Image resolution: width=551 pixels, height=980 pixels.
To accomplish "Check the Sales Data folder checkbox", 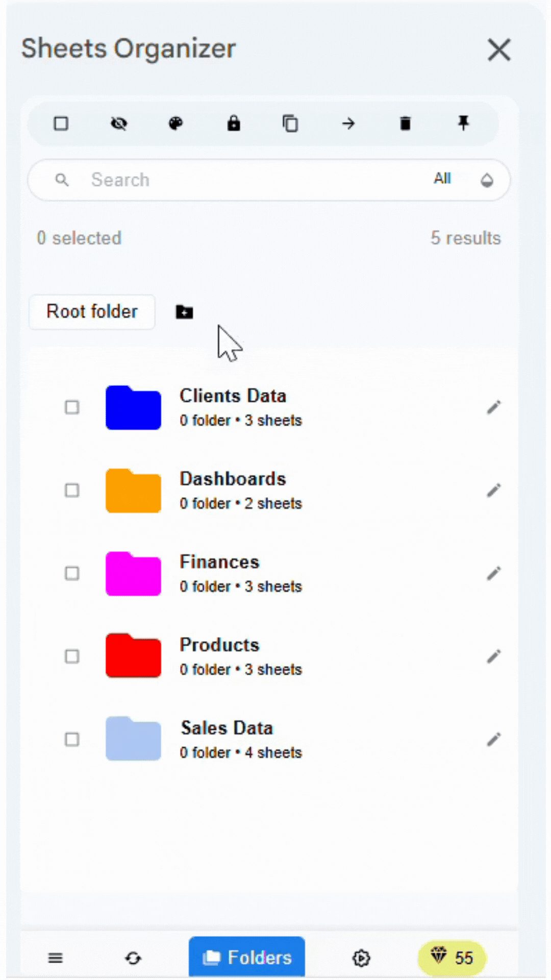I will tap(71, 739).
